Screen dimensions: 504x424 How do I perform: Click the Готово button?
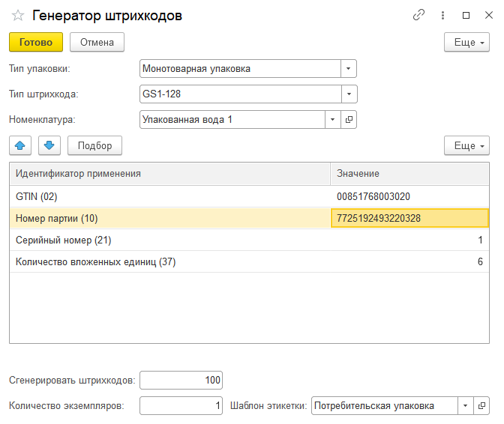(x=36, y=43)
